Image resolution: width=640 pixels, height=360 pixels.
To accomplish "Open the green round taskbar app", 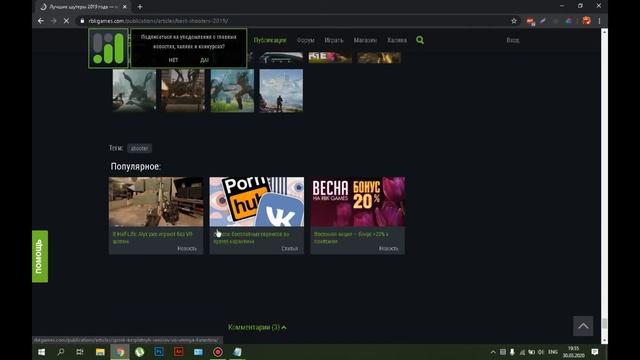I will click(139, 352).
